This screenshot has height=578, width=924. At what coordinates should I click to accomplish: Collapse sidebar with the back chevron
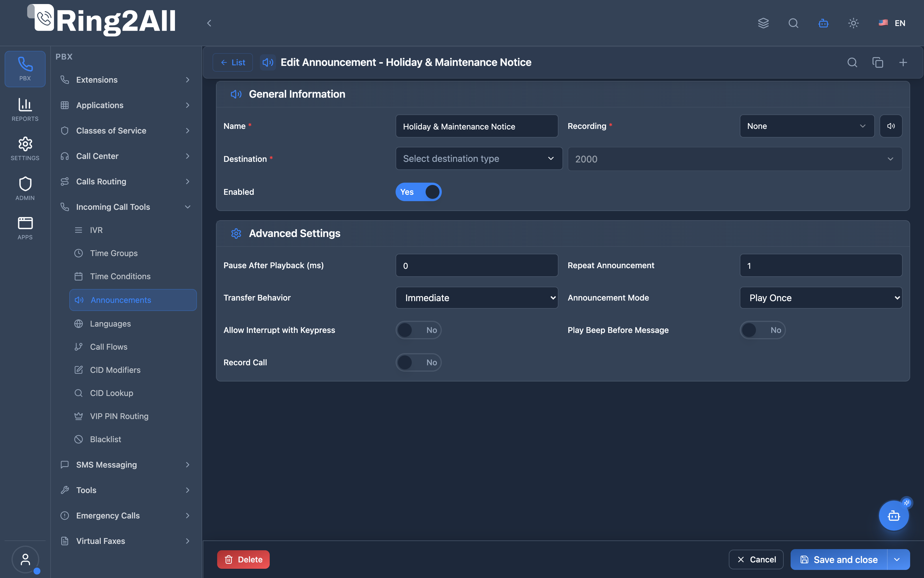click(x=209, y=23)
